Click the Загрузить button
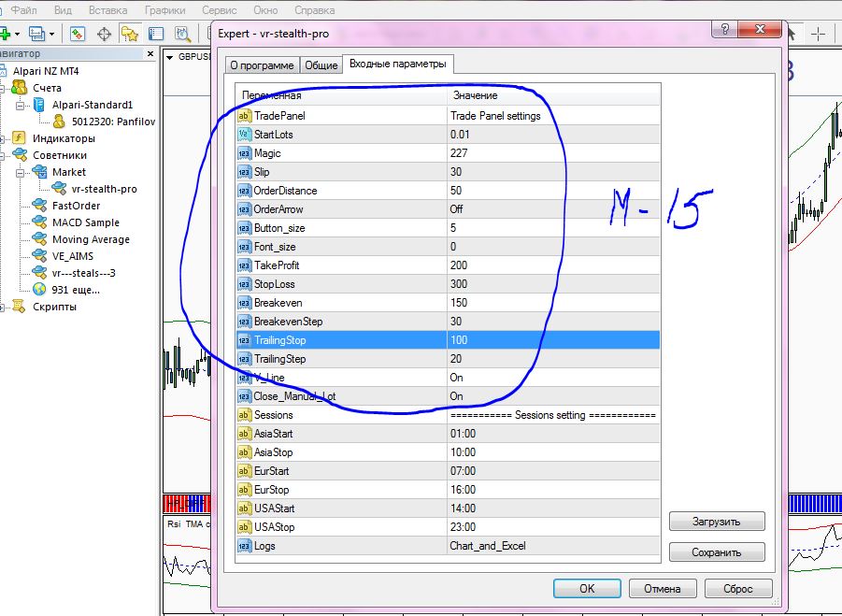 click(717, 522)
